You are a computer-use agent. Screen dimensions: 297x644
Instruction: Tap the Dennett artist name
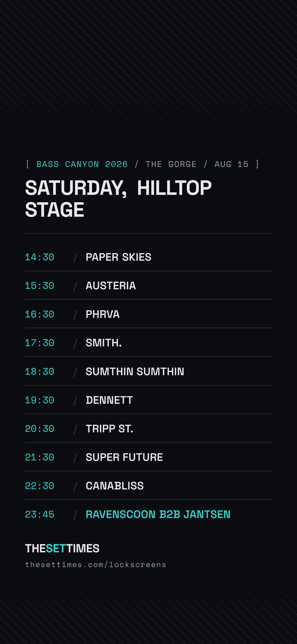point(109,400)
